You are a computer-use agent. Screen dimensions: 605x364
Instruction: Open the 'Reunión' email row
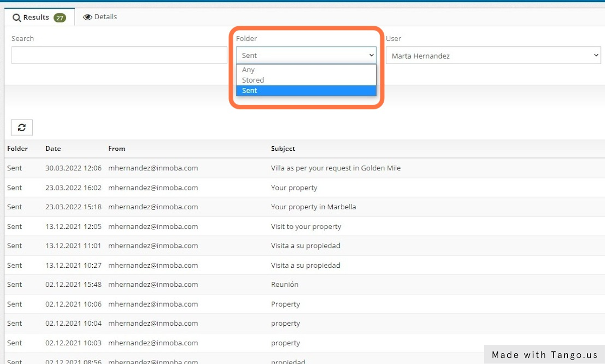tap(284, 284)
